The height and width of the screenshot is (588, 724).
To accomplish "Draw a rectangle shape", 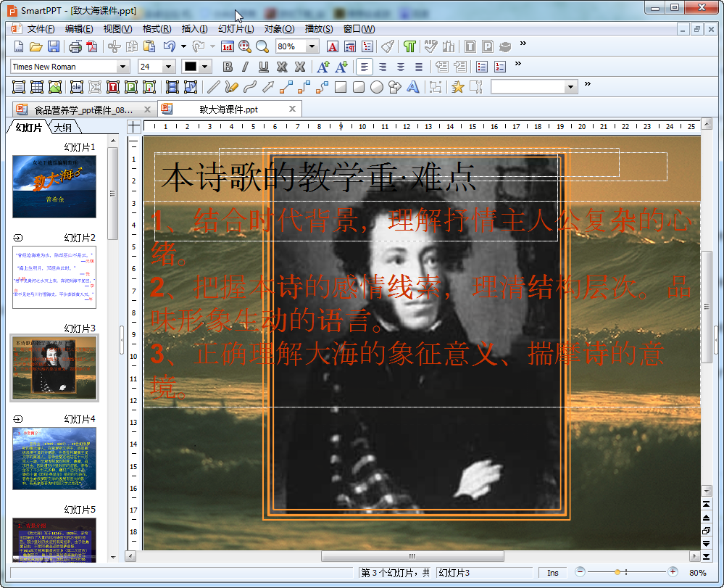I will tap(341, 87).
